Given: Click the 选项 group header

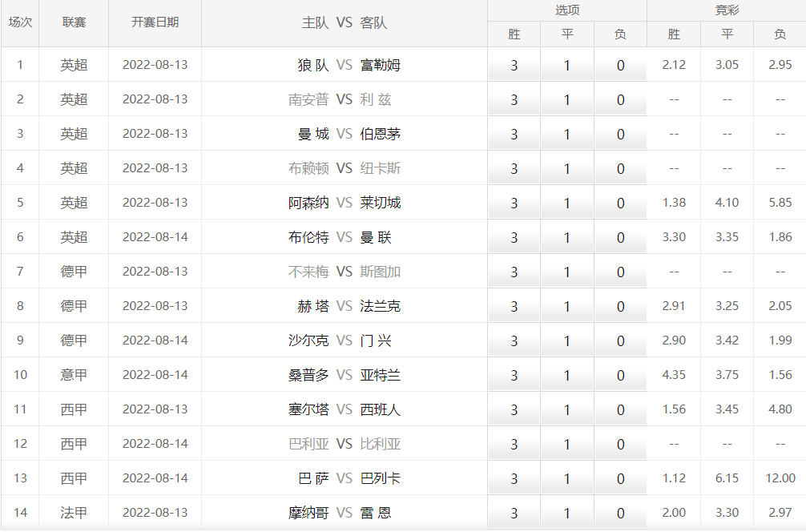Looking at the screenshot, I should 567,10.
